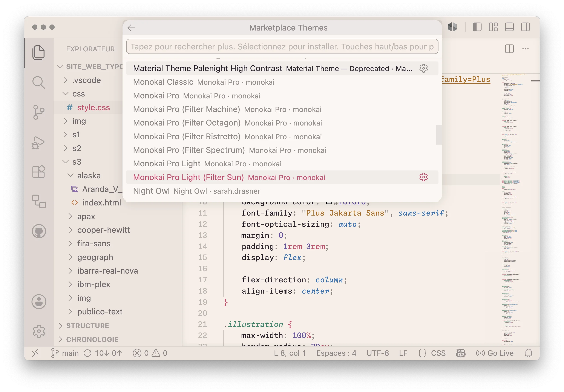Split the editor to the right

point(509,49)
